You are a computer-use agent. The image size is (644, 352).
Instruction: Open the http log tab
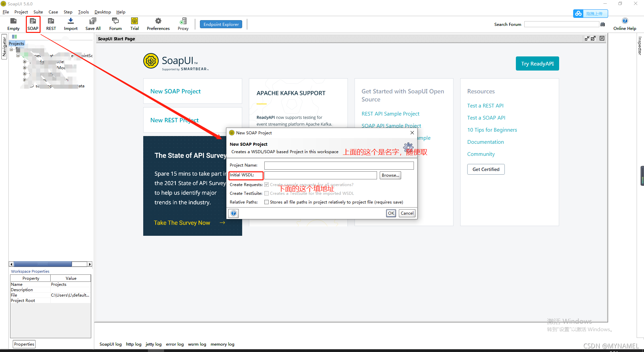(x=134, y=344)
